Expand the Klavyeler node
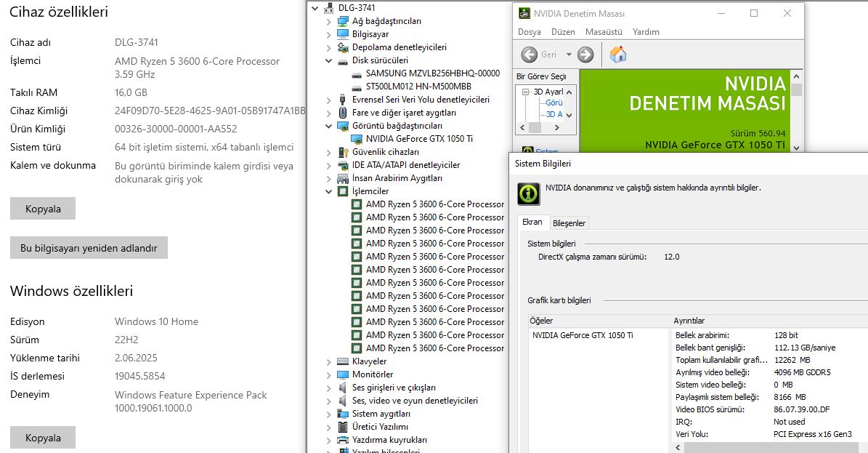 click(329, 362)
